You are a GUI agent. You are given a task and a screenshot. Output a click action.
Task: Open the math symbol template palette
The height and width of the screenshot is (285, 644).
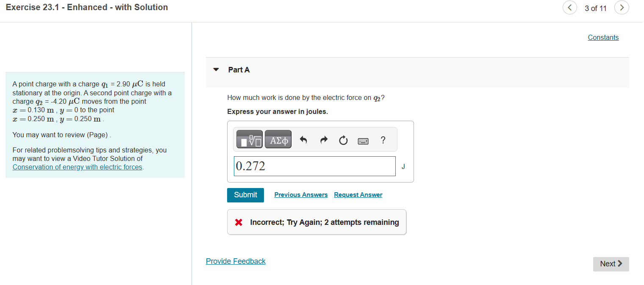click(x=249, y=139)
